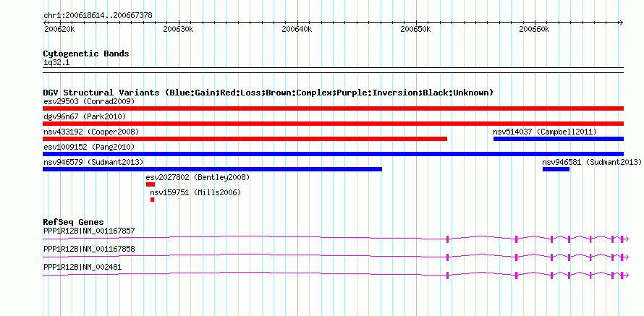Select the PPP1R12B|NM_001167858 transcript label

(x=89, y=249)
